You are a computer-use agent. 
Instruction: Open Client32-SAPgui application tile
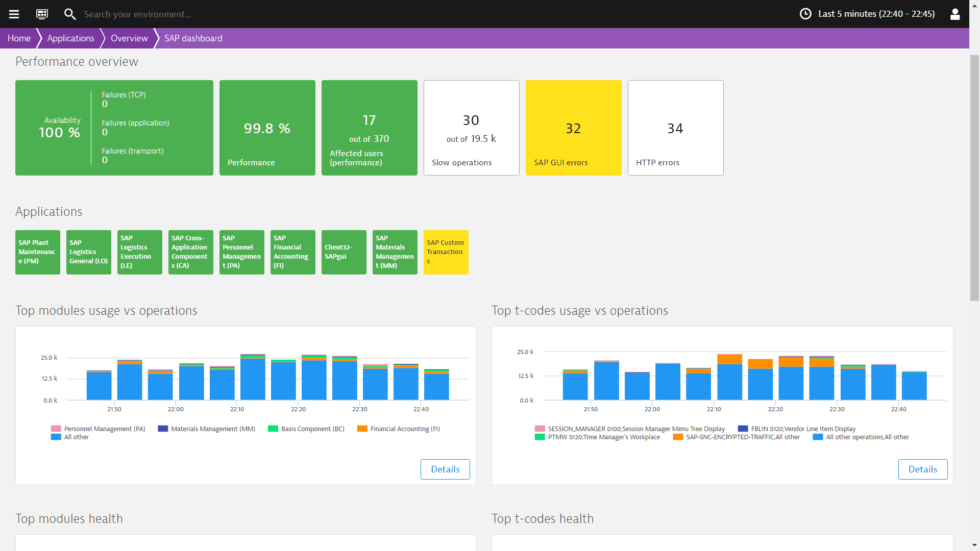(x=344, y=252)
